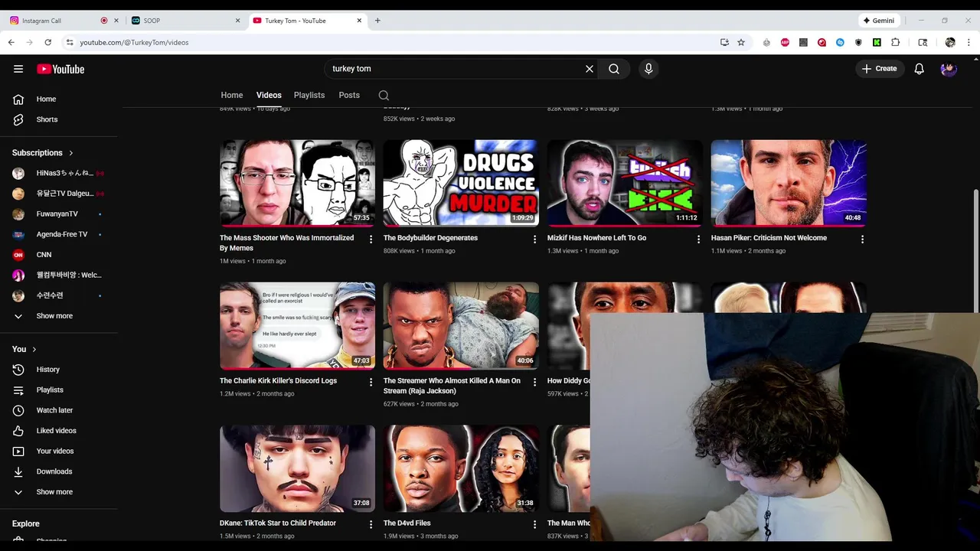Image resolution: width=980 pixels, height=551 pixels.
Task: Open the Mizkif video thumbnail
Action: (x=625, y=183)
